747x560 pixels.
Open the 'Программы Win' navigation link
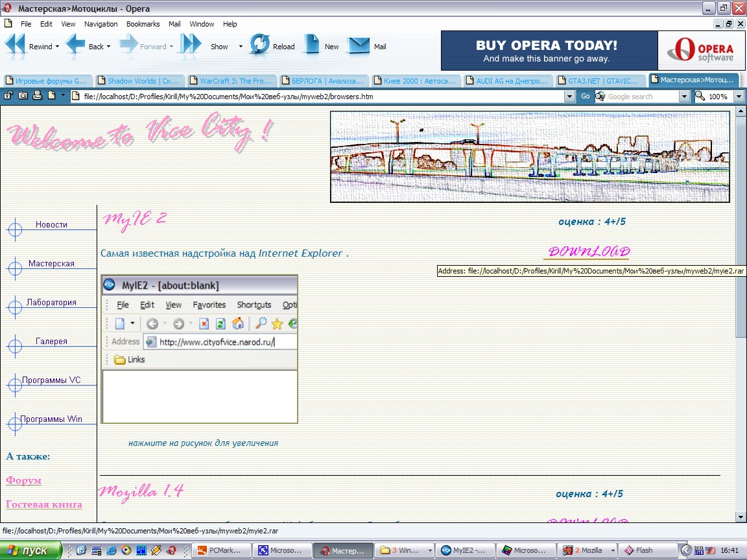click(x=51, y=419)
